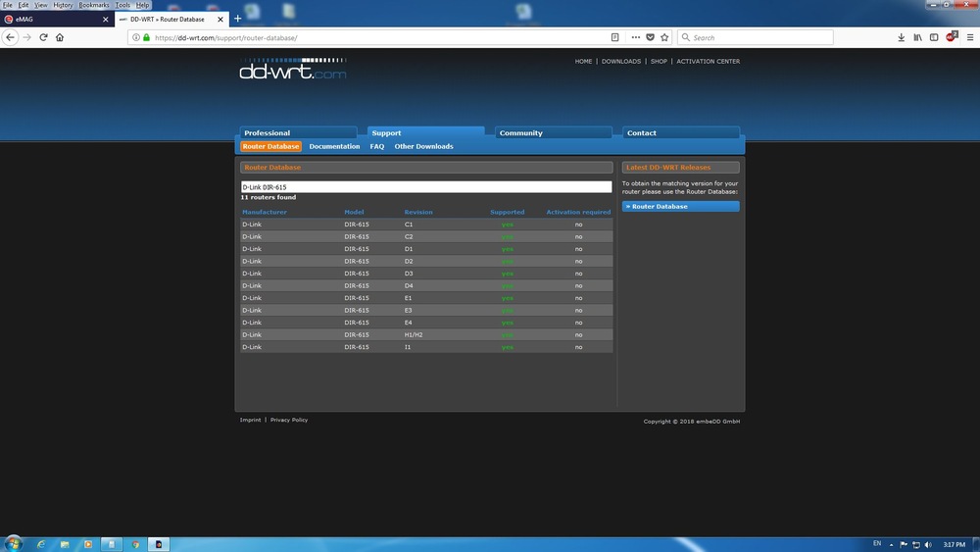
Task: Open a new tab with the plus button
Action: coord(237,19)
